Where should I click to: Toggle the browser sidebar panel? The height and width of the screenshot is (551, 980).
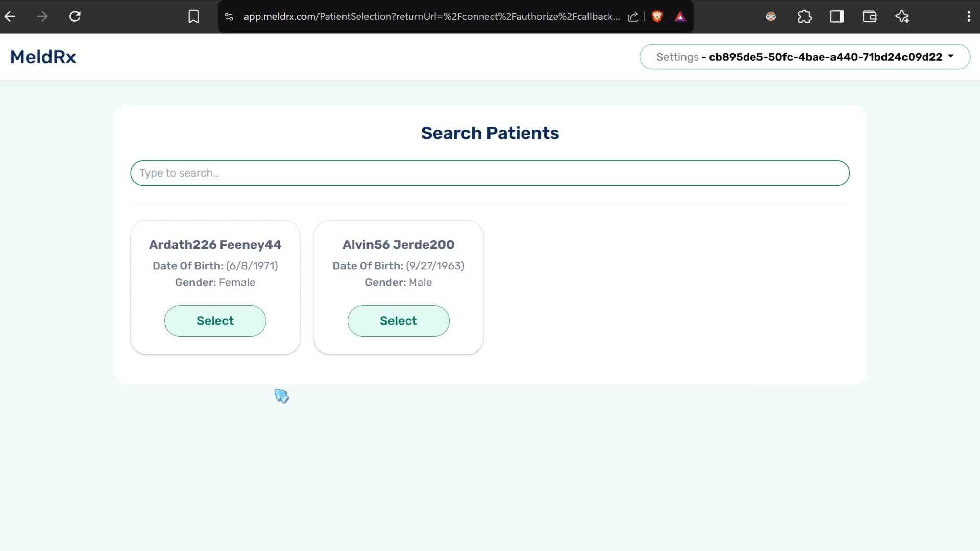coord(837,17)
